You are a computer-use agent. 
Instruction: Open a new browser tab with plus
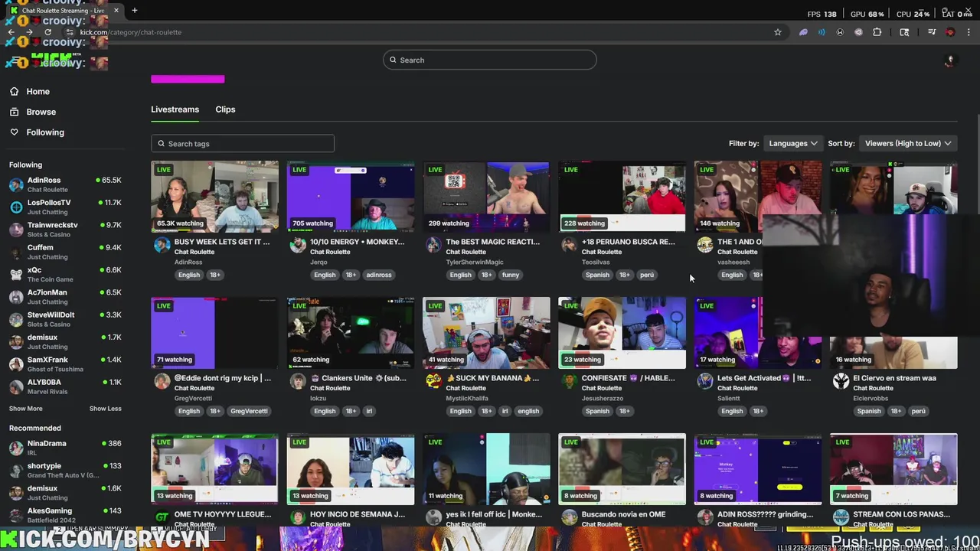pyautogui.click(x=134, y=11)
